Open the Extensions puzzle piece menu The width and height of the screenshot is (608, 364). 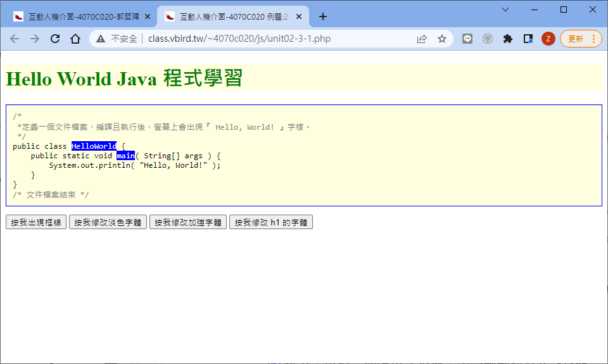(507, 39)
